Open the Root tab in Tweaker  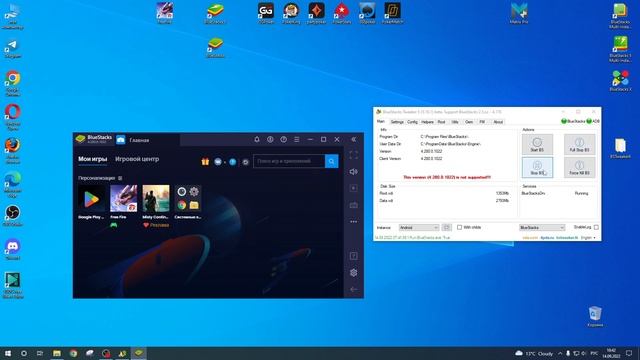tap(441, 122)
